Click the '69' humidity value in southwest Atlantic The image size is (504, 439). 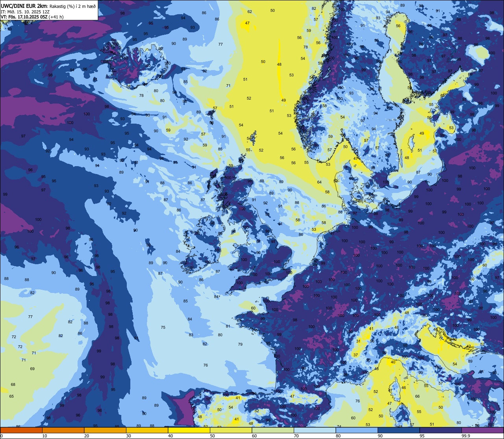click(x=32, y=369)
